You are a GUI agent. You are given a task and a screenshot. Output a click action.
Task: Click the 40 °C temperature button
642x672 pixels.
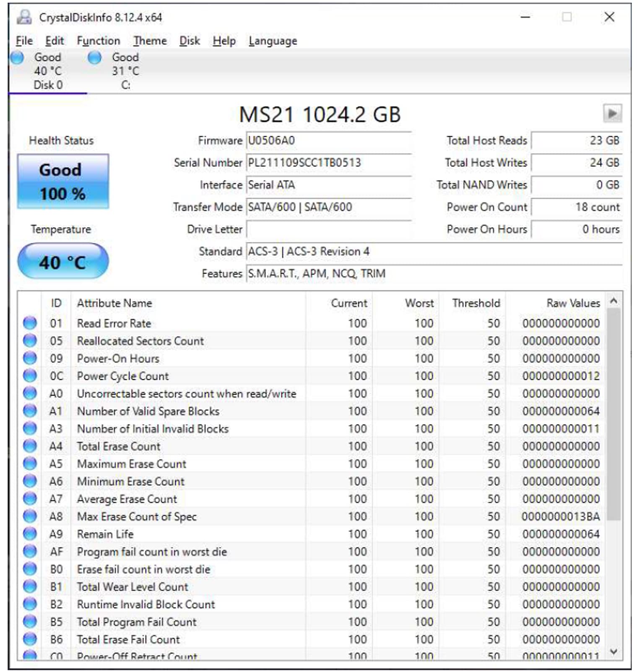point(63,262)
